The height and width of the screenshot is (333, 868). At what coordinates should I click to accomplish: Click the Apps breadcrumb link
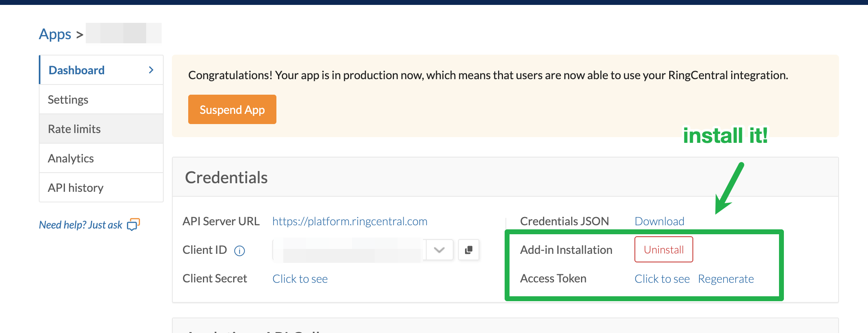55,34
